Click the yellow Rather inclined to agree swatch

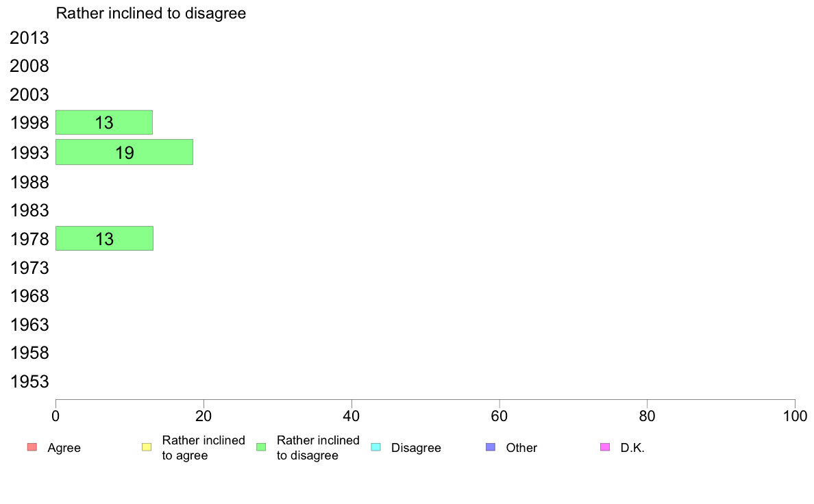coord(147,447)
